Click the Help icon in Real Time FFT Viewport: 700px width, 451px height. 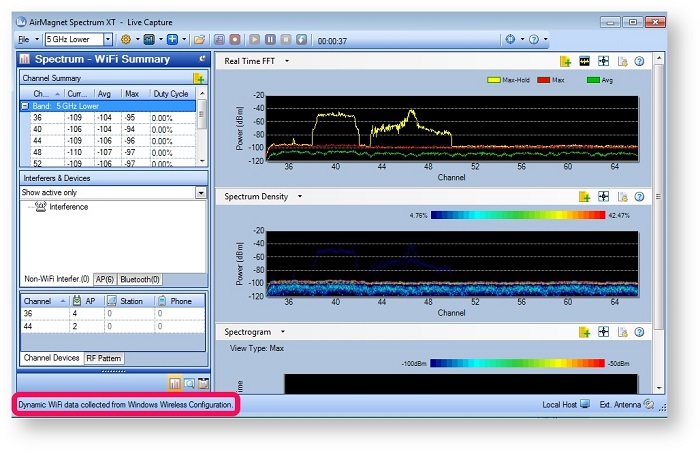639,62
